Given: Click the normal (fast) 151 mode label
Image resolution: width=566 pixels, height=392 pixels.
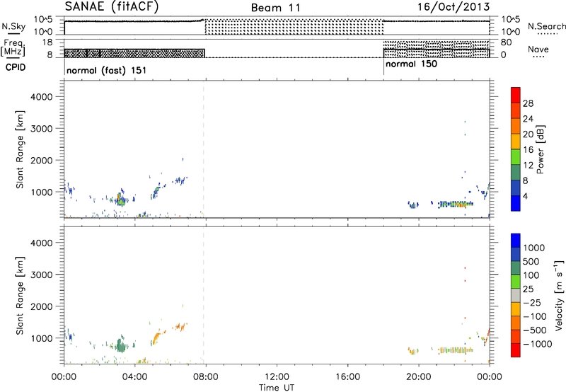Looking at the screenshot, I should coord(107,70).
